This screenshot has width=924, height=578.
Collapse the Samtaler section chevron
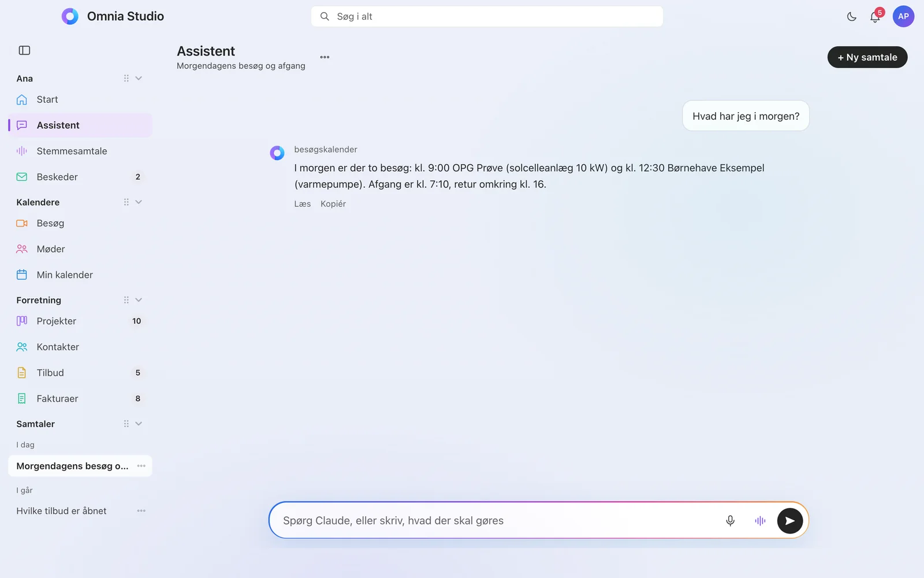coord(139,424)
